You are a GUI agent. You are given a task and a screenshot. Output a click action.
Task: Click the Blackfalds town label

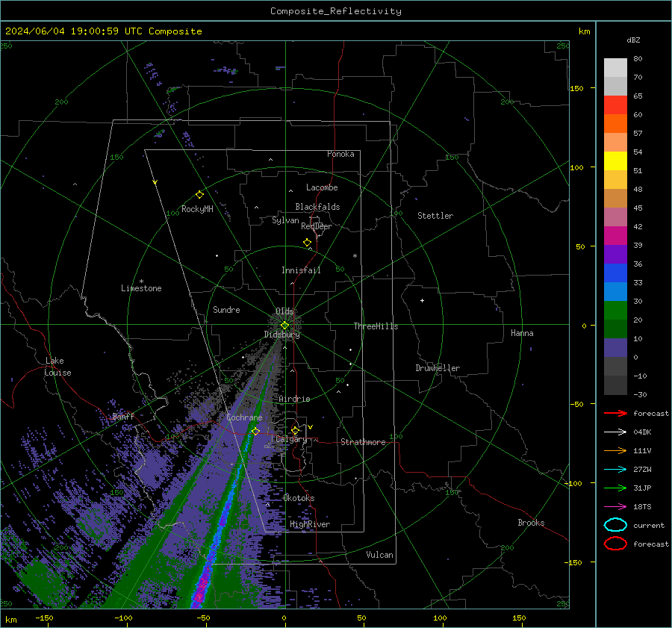pos(317,207)
